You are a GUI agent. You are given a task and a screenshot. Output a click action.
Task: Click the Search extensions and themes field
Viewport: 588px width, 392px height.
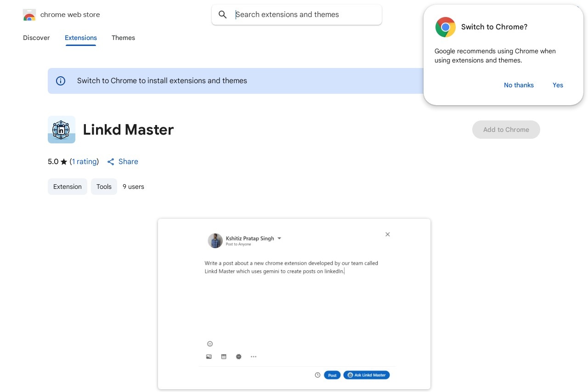pos(297,15)
